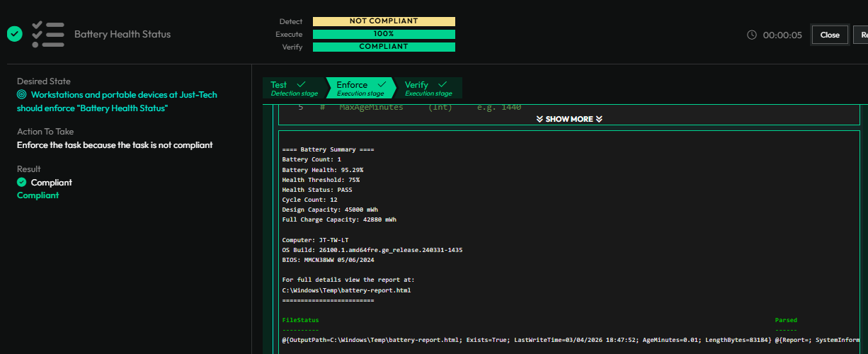Click the target icon under Desired State
This screenshot has height=354, width=868.
coord(22,94)
